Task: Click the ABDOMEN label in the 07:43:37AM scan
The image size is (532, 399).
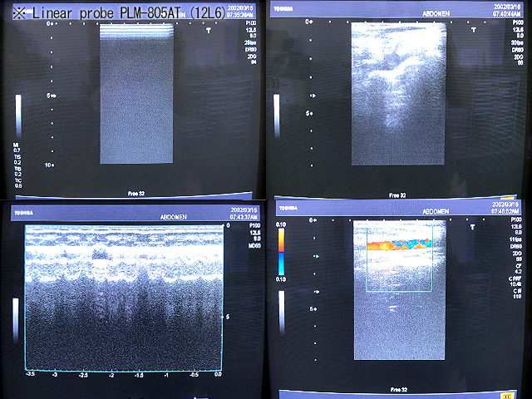Action: point(174,217)
